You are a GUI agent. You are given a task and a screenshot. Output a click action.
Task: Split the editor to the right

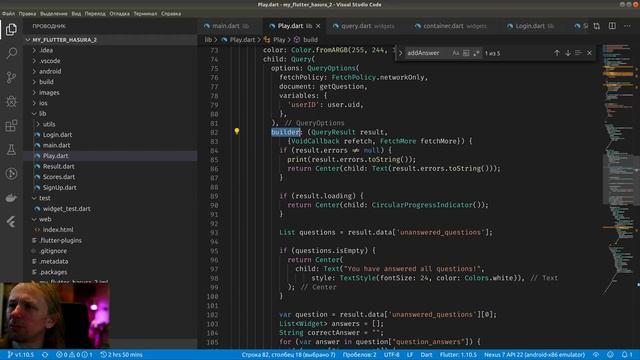[612, 26]
